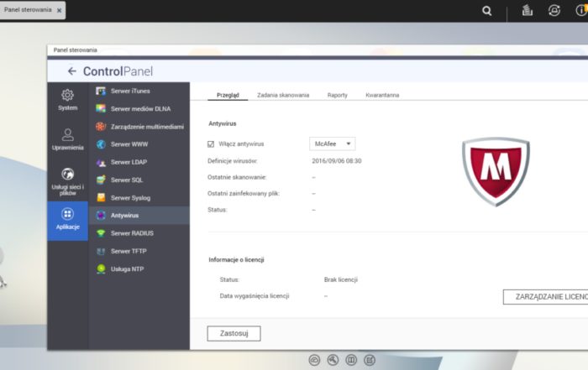
Task: Switch to Zadania skanowania tab
Action: (x=283, y=95)
